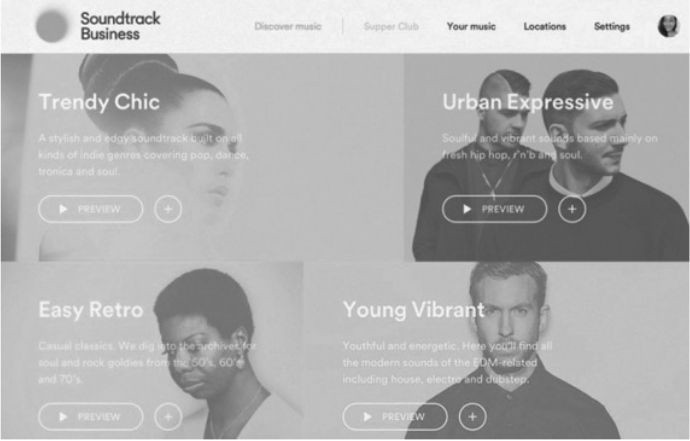Preview the Trendy Chic soundtrack
690x441 pixels.
91,209
